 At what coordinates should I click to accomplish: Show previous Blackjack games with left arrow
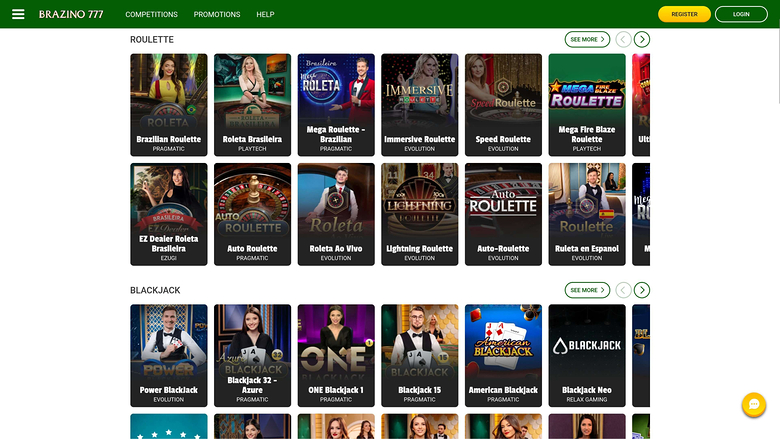623,290
